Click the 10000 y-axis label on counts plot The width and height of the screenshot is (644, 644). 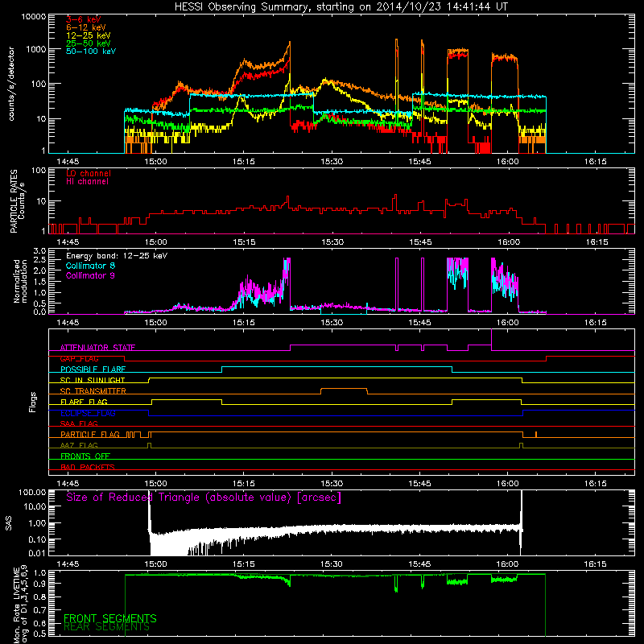(x=34, y=17)
